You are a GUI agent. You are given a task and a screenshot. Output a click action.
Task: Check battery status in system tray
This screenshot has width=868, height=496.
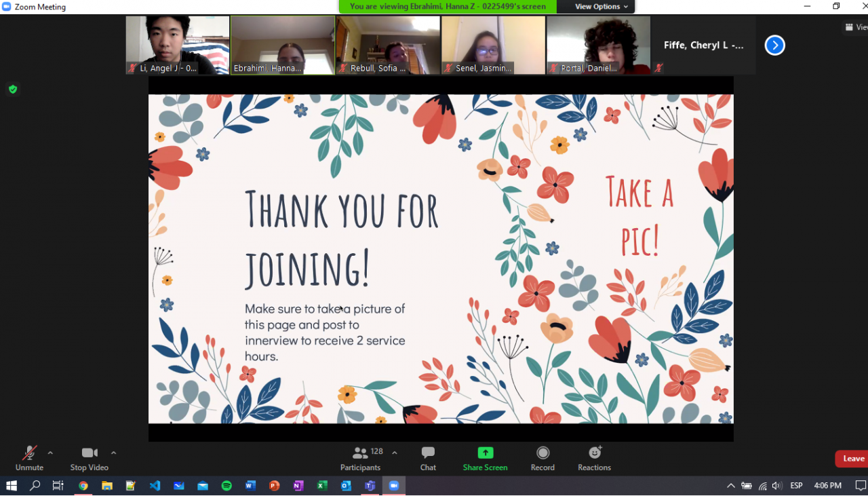[x=747, y=486]
